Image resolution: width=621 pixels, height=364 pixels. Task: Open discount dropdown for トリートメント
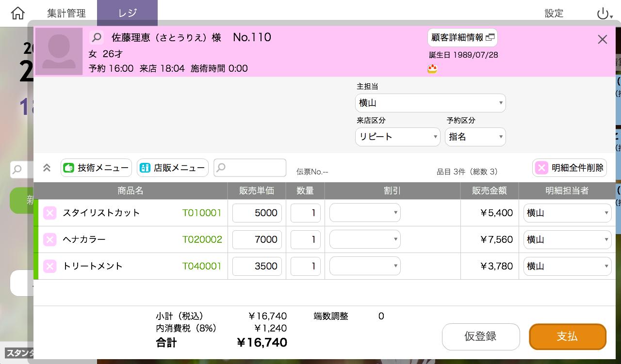click(365, 266)
